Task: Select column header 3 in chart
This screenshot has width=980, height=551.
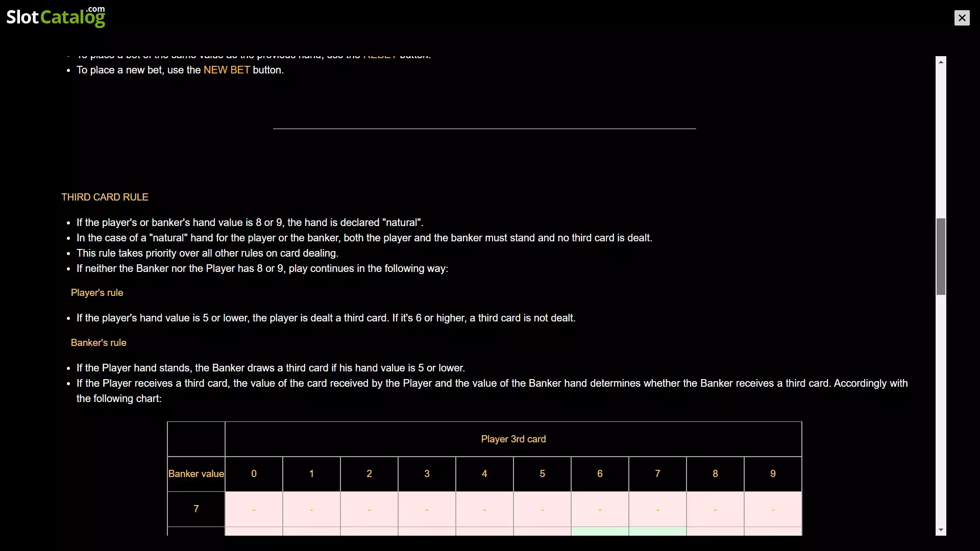Action: 427,474
